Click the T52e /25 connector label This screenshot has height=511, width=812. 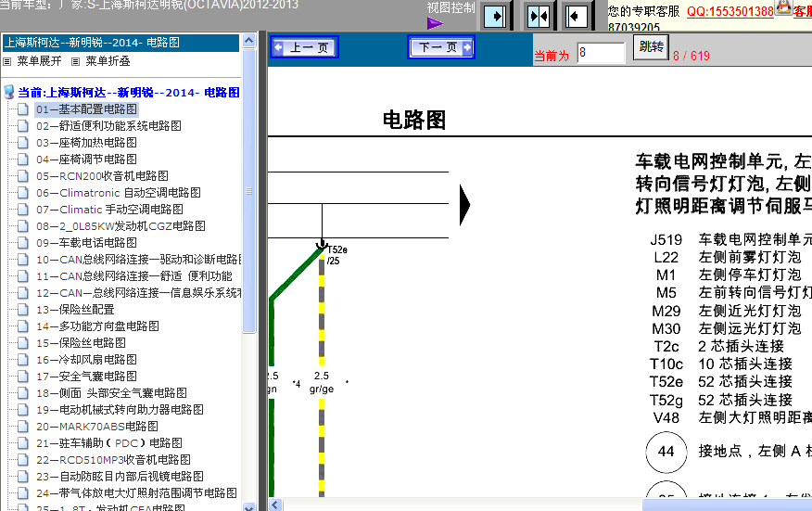pyautogui.click(x=337, y=255)
